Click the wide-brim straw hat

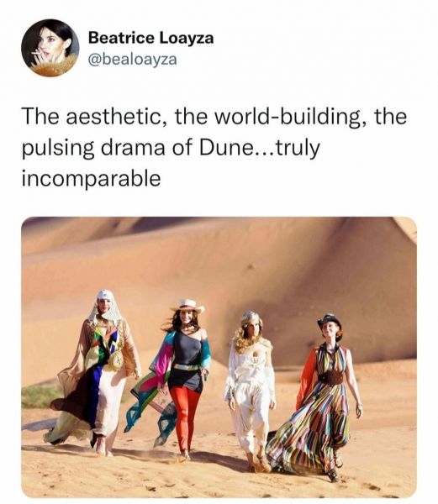[189, 306]
